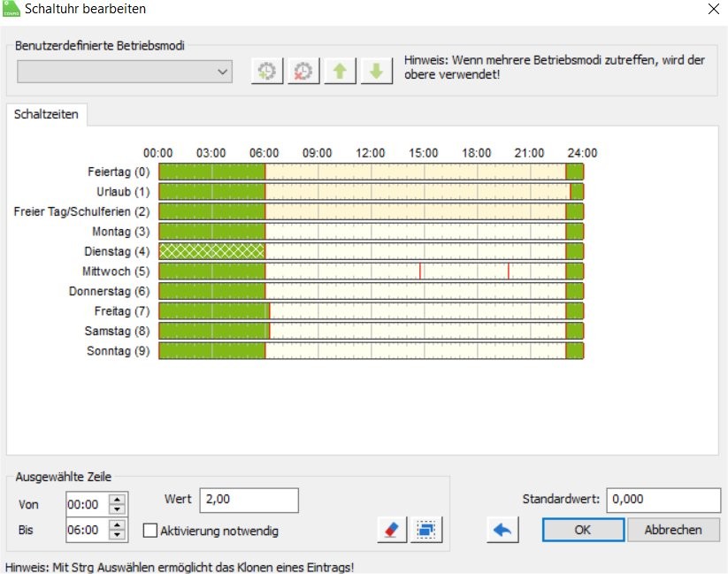Viewport: 728px width, 574px height.
Task: Select Mittwoch (5) late-evening green segment
Action: [575, 272]
